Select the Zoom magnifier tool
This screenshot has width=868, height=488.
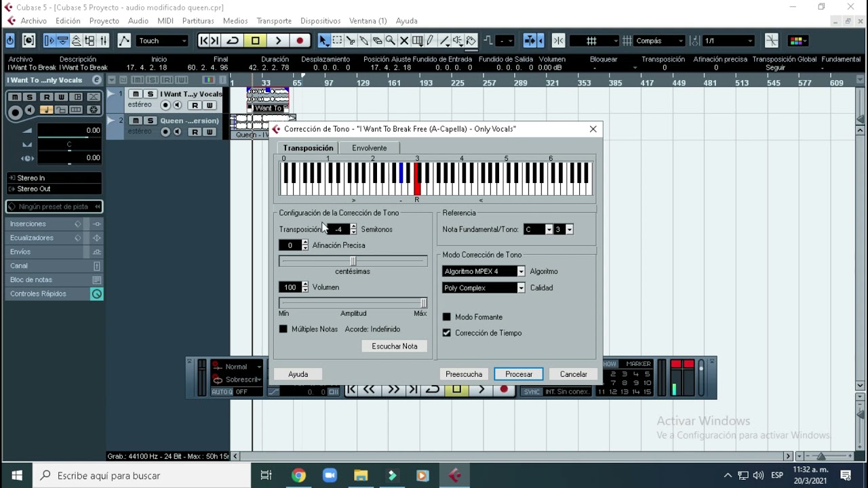tap(391, 41)
